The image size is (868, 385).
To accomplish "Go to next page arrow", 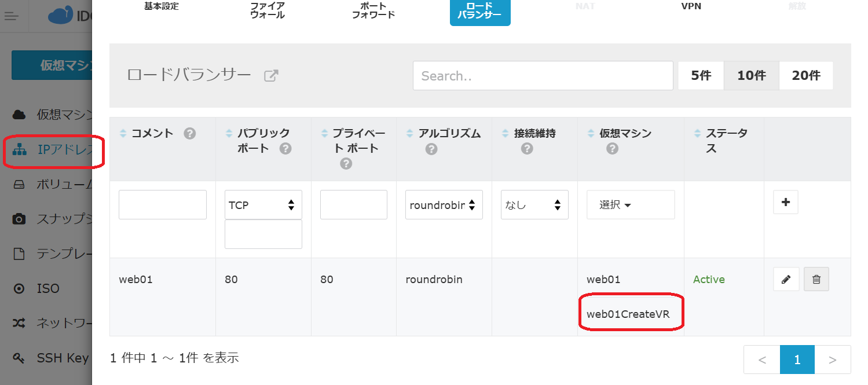I will (832, 360).
